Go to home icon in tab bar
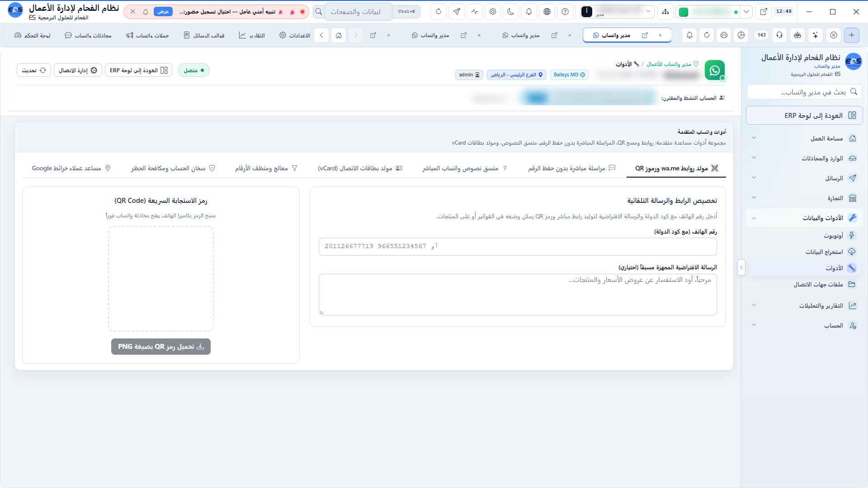This screenshot has height=488, width=868. 339,35
